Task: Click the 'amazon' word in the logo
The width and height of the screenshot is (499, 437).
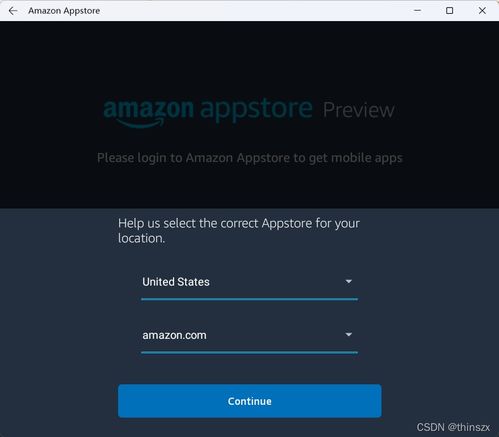Action: click(x=148, y=109)
